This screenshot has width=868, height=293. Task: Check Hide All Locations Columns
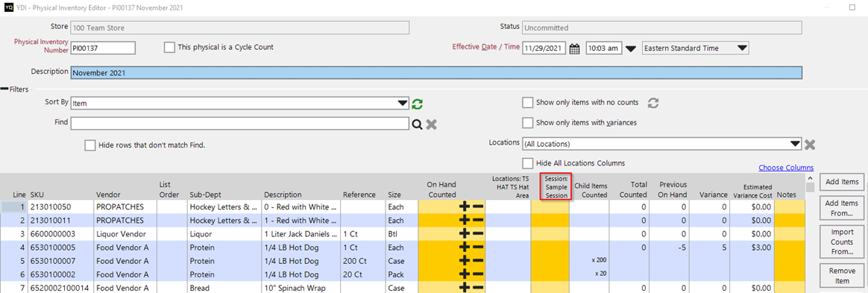[x=527, y=163]
